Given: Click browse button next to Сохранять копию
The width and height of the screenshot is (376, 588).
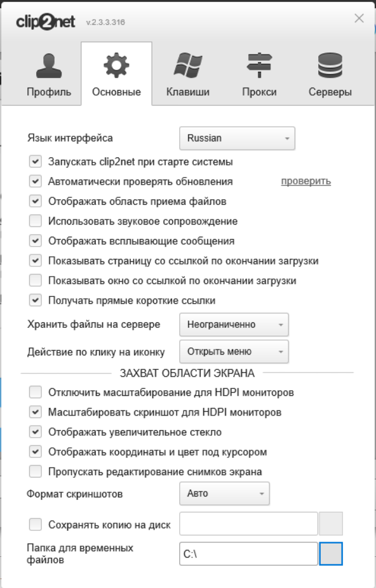Looking at the screenshot, I should point(331,523).
